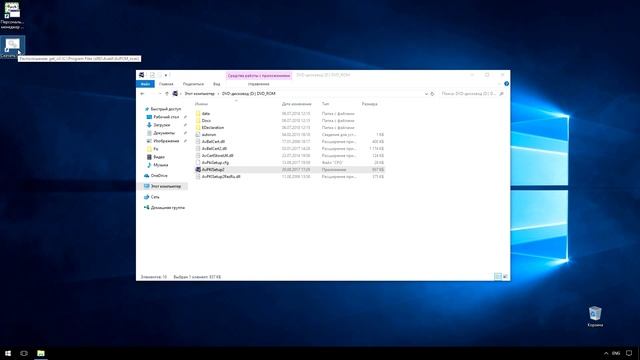
Task: Select Этот компьютер in the navigation pane
Action: click(165, 186)
